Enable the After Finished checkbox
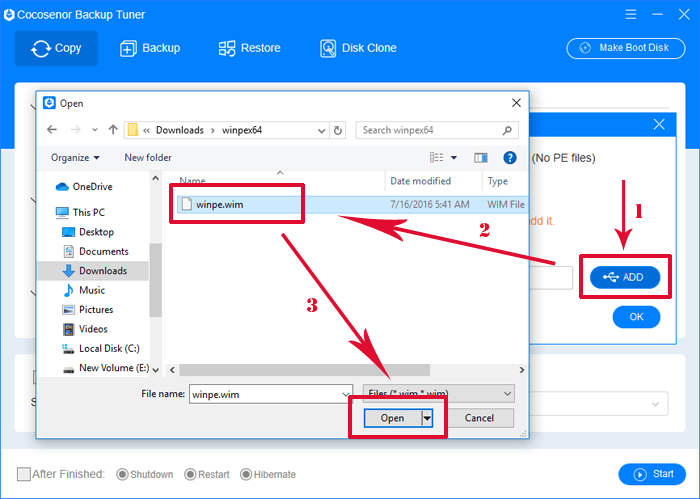The width and height of the screenshot is (700, 499). point(24,474)
